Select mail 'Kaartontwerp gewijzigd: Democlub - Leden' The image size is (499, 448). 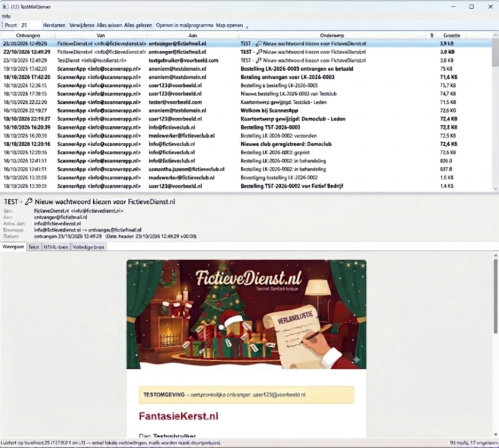coord(246,119)
